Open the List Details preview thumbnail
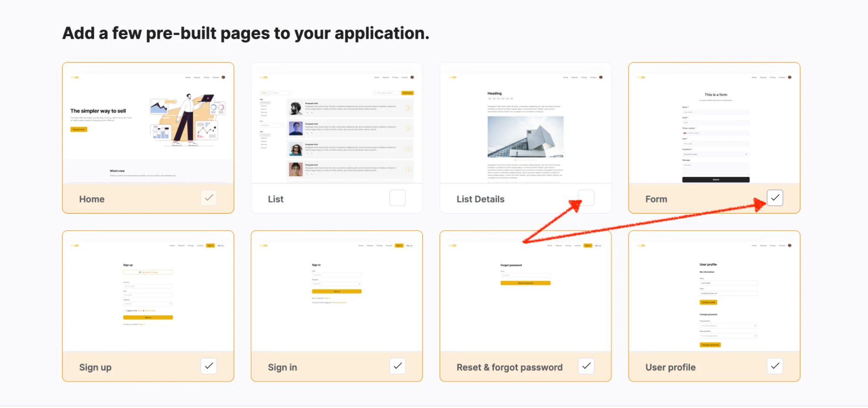This screenshot has width=868, height=408. [525, 123]
